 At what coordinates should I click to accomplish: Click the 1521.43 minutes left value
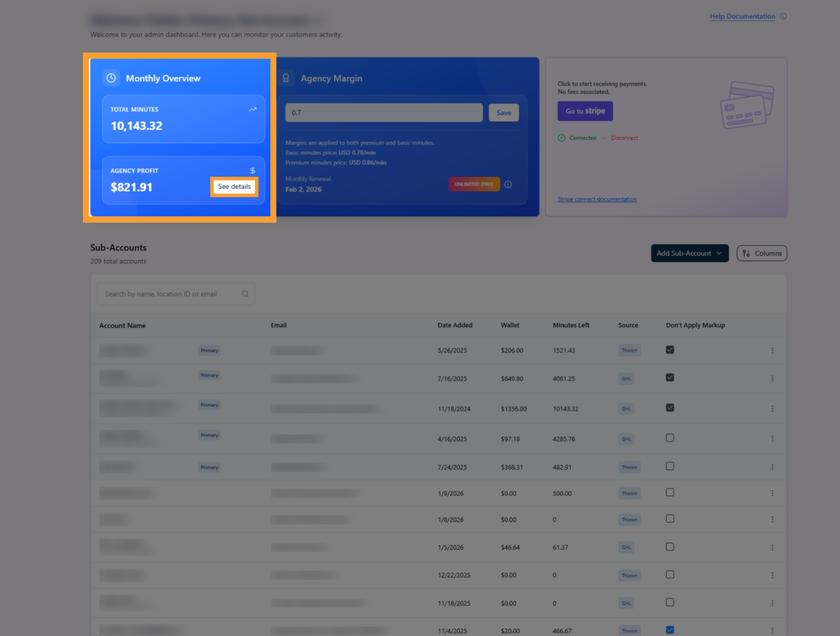564,350
